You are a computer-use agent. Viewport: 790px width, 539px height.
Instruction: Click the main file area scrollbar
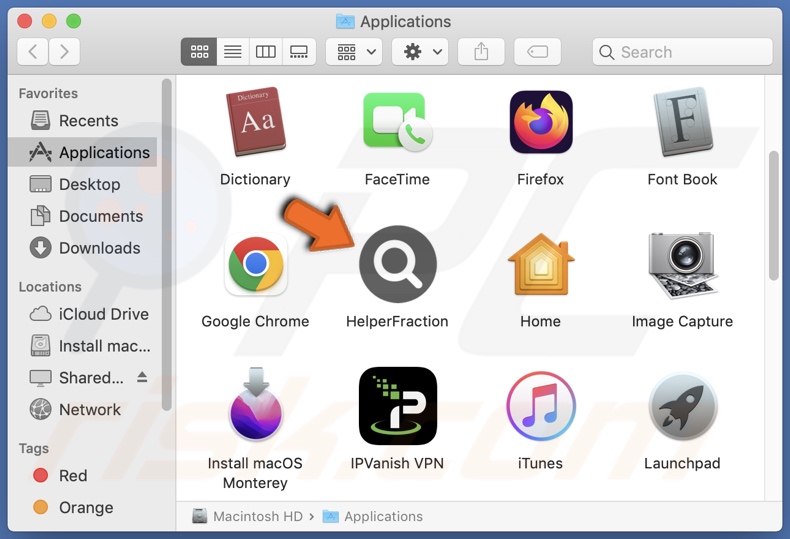[x=774, y=216]
